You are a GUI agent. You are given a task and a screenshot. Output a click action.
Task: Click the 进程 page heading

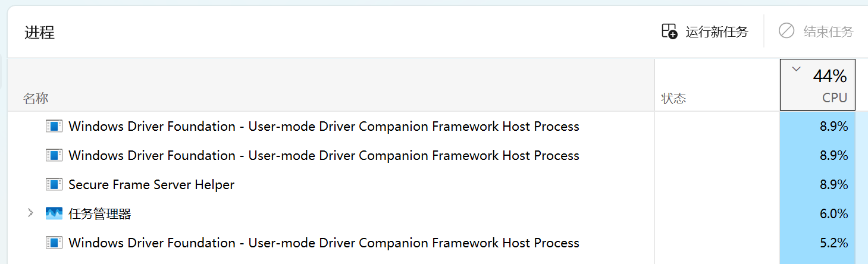coord(39,32)
